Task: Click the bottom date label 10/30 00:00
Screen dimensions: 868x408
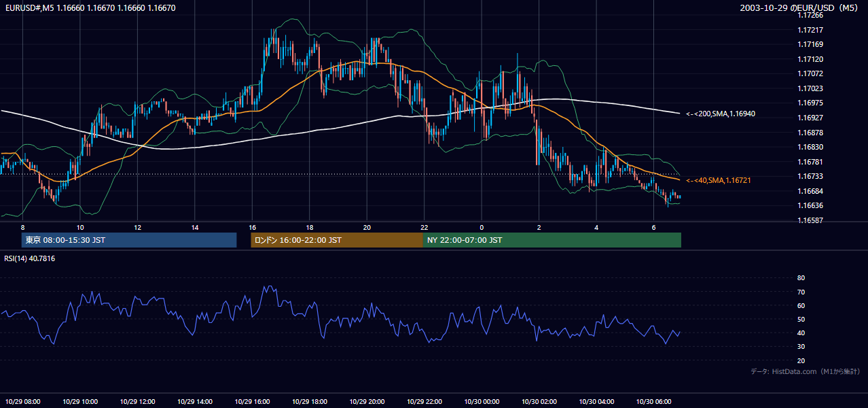Action: [482, 401]
